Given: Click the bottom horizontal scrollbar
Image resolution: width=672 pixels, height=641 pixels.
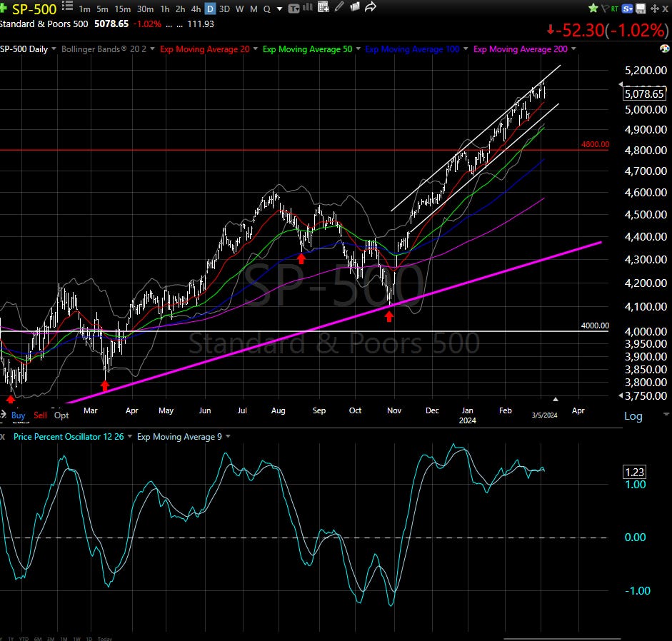Looking at the screenshot, I should (x=562, y=639).
